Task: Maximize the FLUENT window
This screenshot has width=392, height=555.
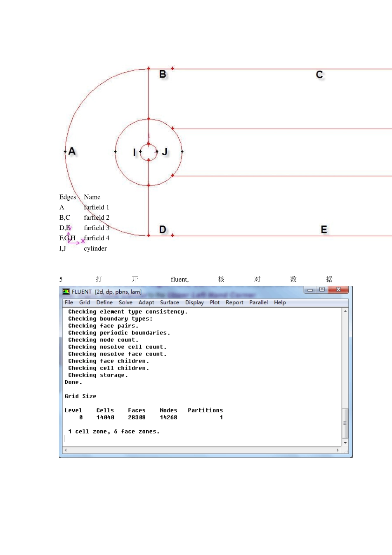Action: coord(322,290)
